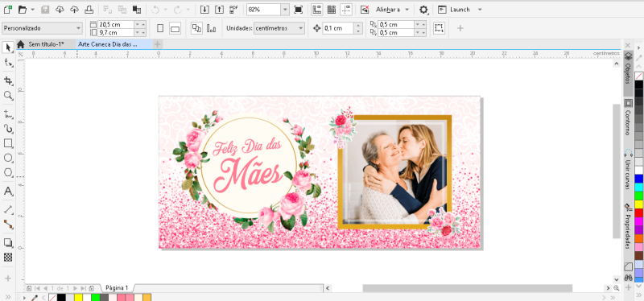Open the arrow next to the Open icon

pyautogui.click(x=33, y=9)
